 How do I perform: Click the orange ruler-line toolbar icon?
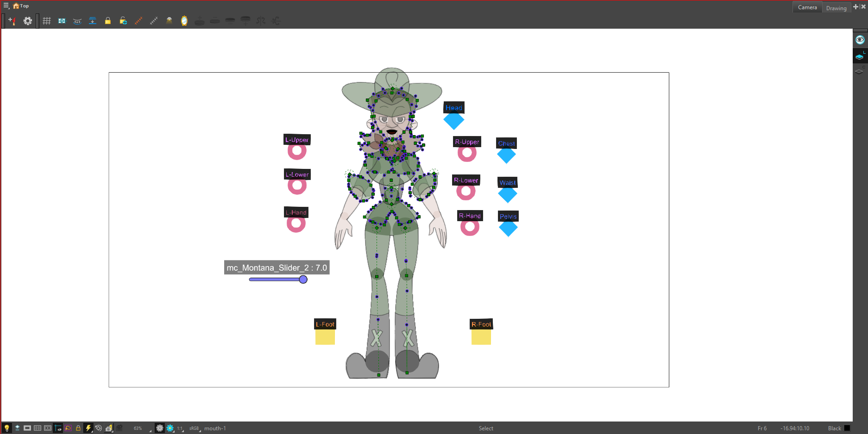pyautogui.click(x=138, y=21)
